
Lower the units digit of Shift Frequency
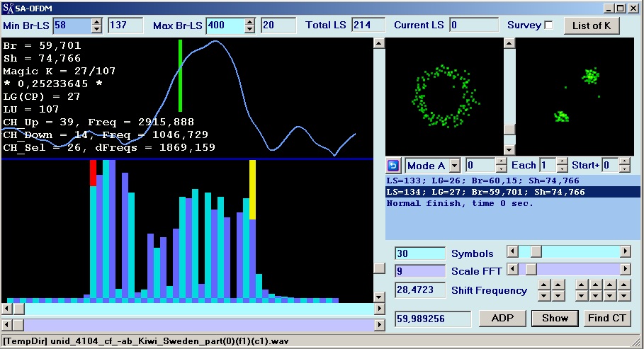[x=558, y=296]
